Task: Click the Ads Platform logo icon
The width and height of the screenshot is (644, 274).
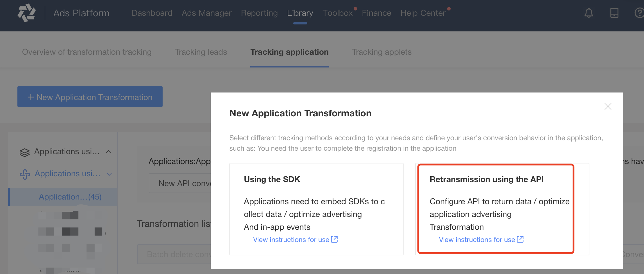Action: point(27,13)
